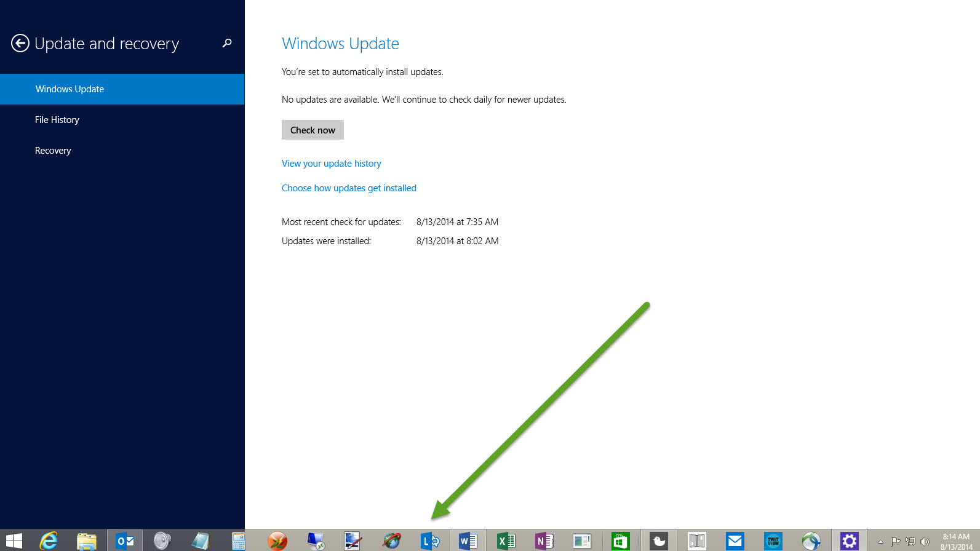Launch Internet Explorer from the taskbar
This screenshot has height=551, width=980.
(x=49, y=541)
